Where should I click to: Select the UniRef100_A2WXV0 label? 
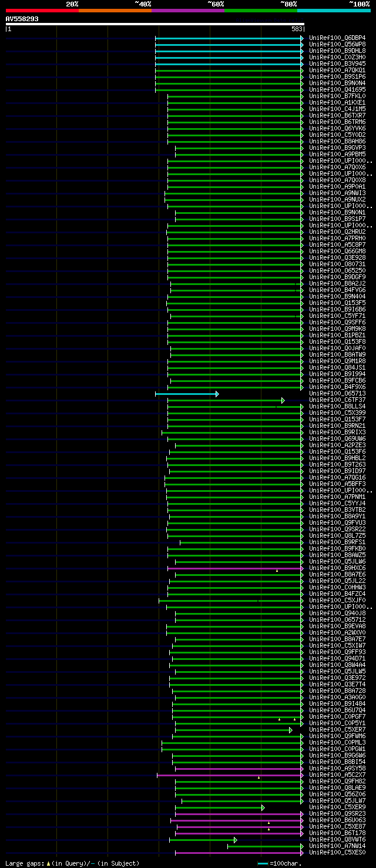337,632
